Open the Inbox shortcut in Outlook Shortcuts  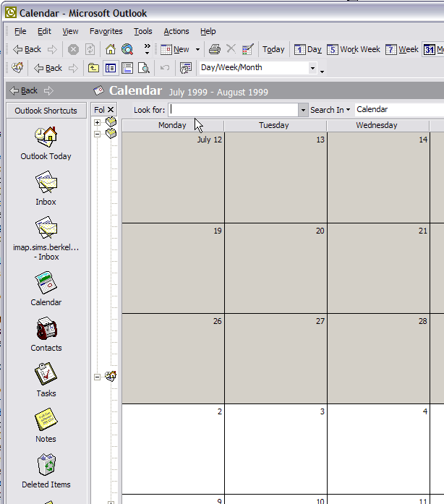(x=46, y=189)
